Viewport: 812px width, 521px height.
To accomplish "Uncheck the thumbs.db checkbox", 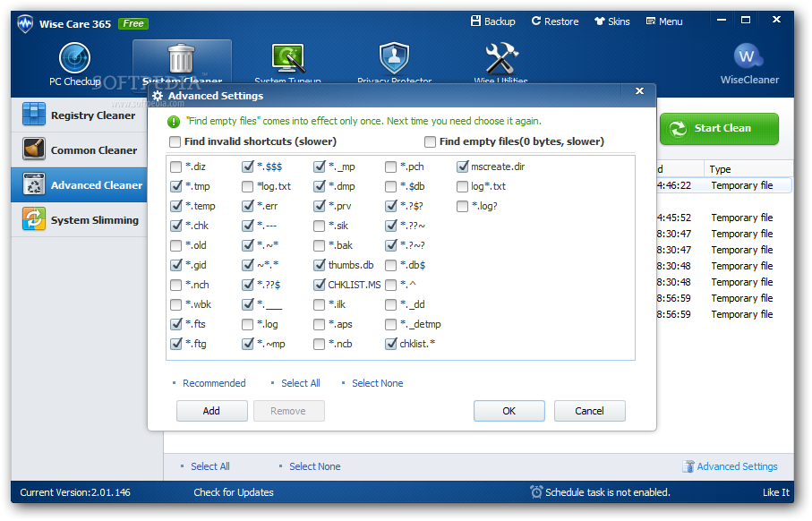I will (319, 265).
